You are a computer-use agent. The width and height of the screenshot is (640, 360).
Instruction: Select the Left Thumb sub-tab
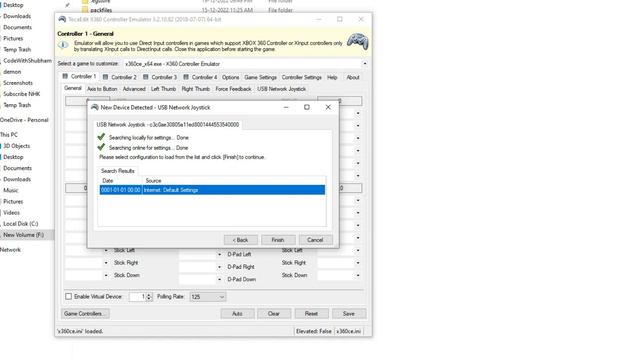click(x=163, y=89)
